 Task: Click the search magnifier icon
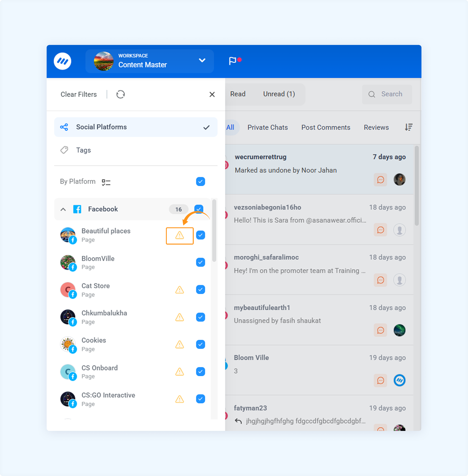(372, 94)
